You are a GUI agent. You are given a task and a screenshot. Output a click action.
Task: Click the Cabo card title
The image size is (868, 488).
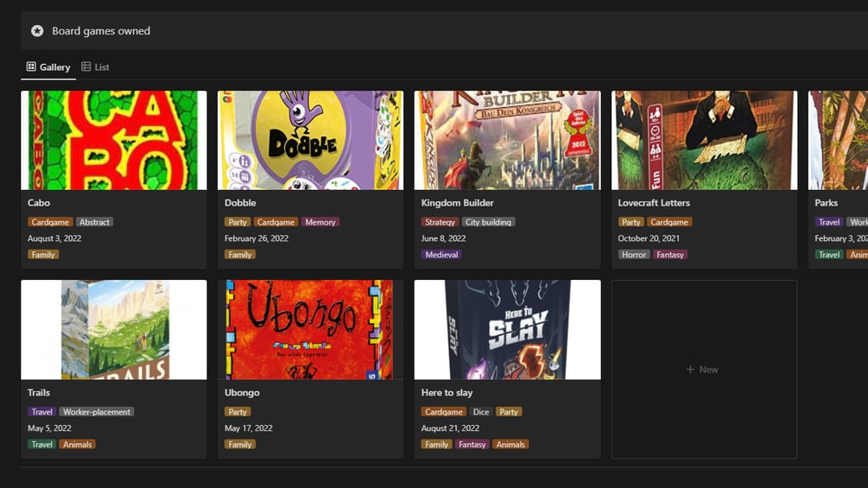[x=39, y=203]
